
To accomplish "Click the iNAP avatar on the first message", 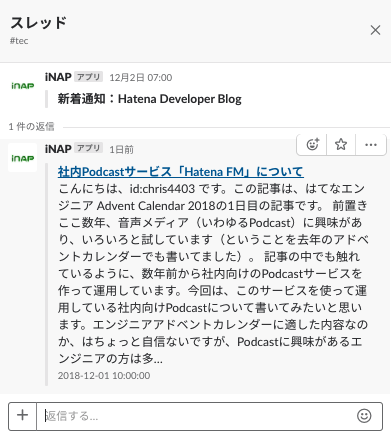I will pyautogui.click(x=22, y=86).
